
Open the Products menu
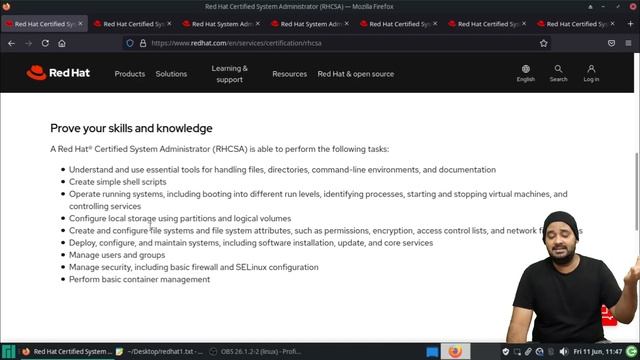point(130,74)
